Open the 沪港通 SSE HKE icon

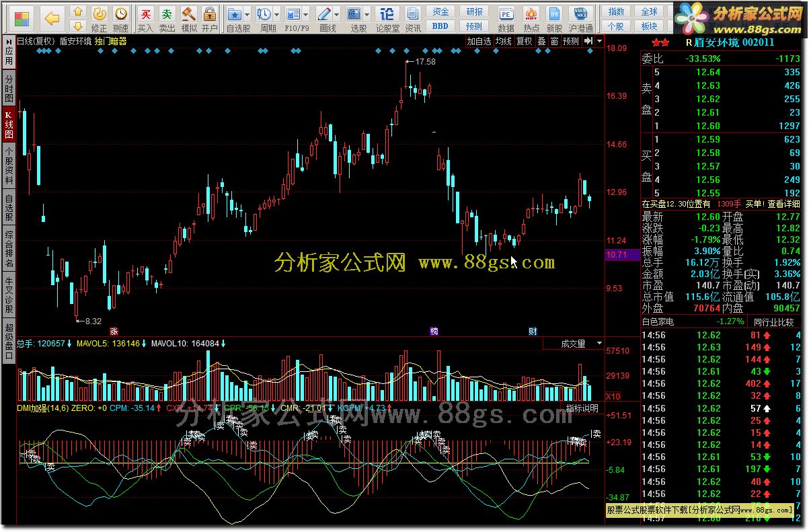(580, 13)
